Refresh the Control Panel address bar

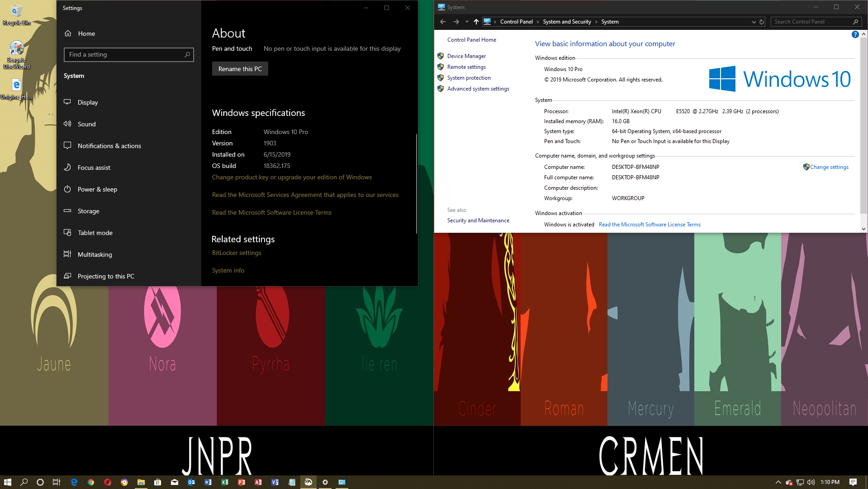[x=762, y=22]
